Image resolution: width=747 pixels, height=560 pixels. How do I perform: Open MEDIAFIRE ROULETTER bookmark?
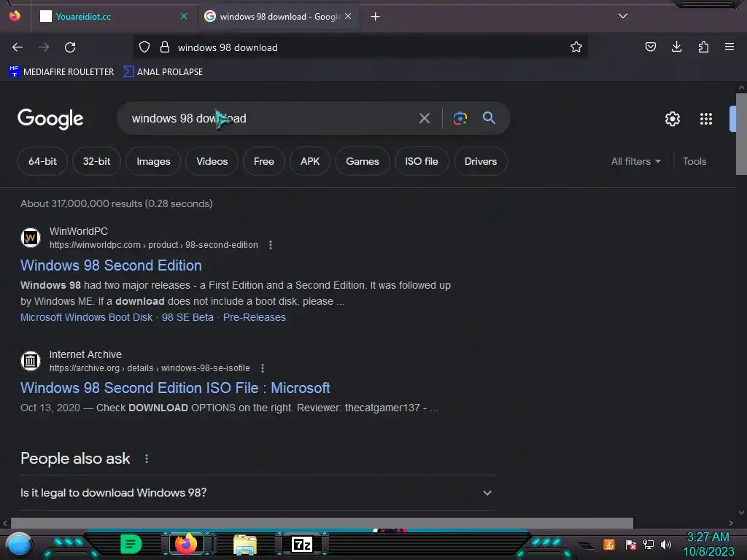pos(61,72)
